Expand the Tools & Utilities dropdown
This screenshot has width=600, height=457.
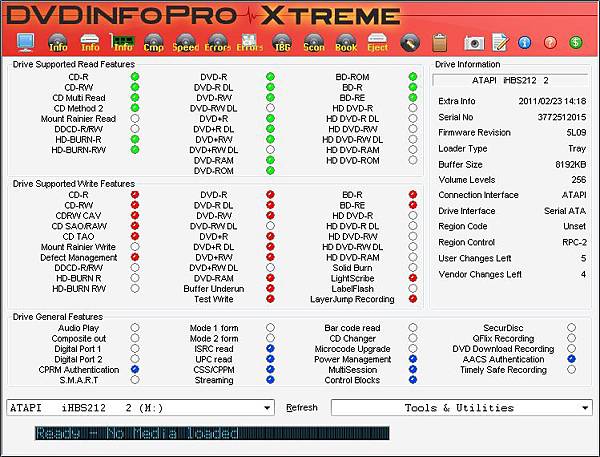[x=462, y=408]
